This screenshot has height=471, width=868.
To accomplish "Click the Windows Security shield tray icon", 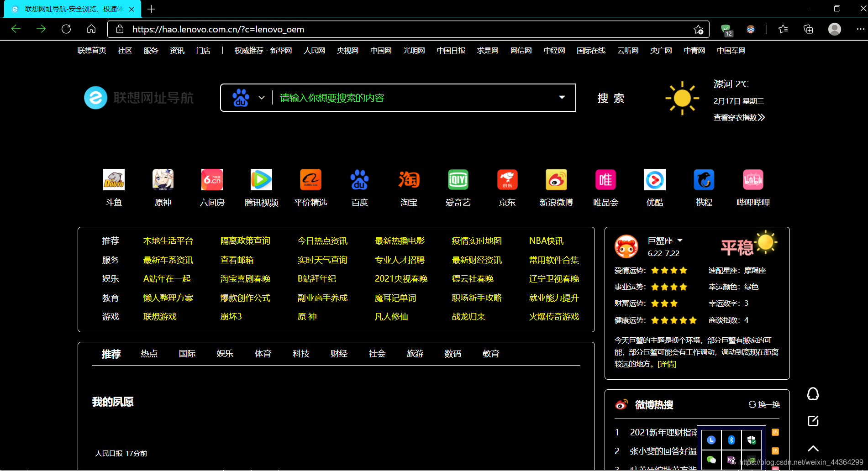I will pos(752,440).
